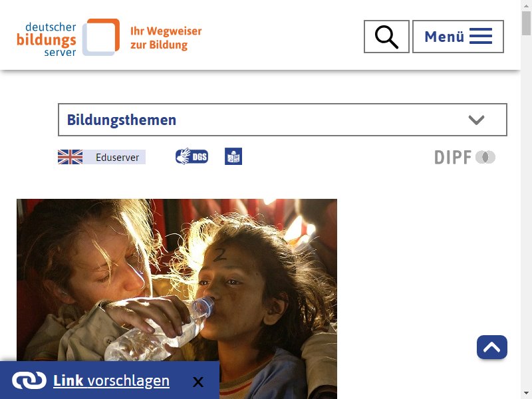This screenshot has width=532, height=399.
Task: Expand the Bildungsthemen dropdown
Action: click(x=282, y=120)
